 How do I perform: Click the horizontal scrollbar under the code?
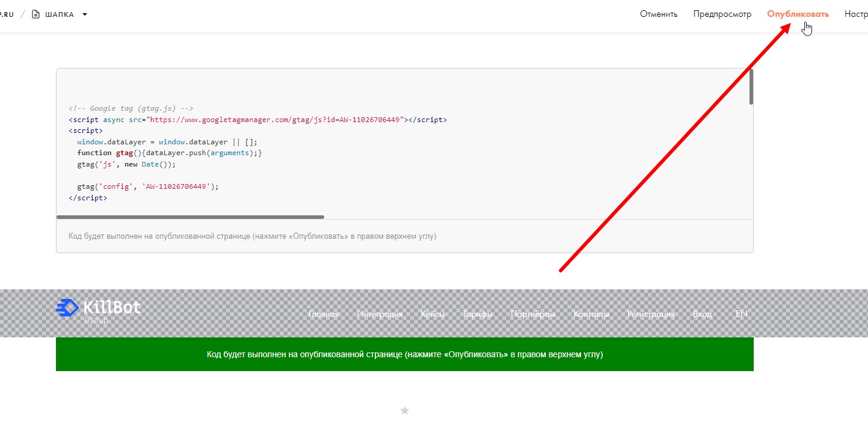coord(190,217)
